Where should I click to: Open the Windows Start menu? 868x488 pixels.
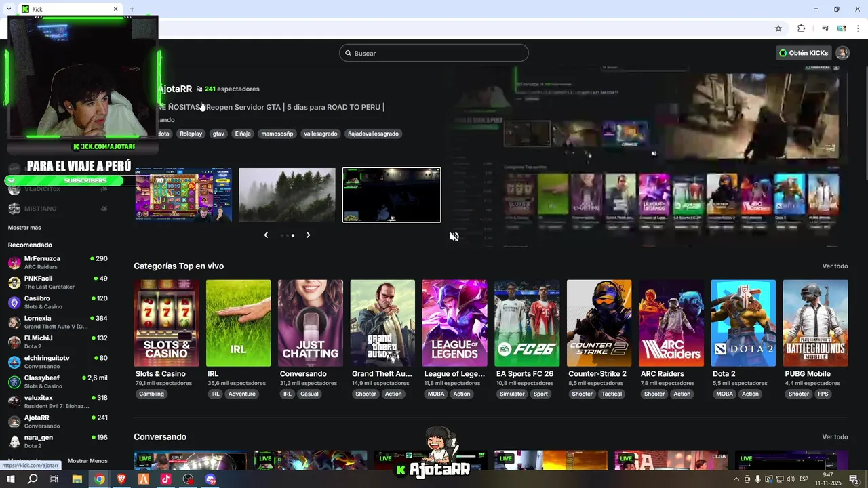click(10, 479)
